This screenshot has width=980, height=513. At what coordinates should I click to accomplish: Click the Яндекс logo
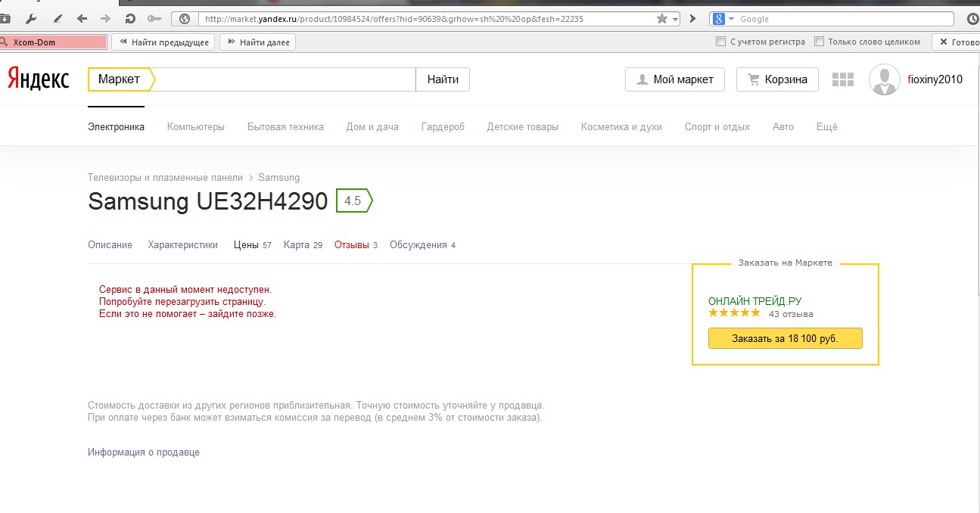[x=39, y=79]
